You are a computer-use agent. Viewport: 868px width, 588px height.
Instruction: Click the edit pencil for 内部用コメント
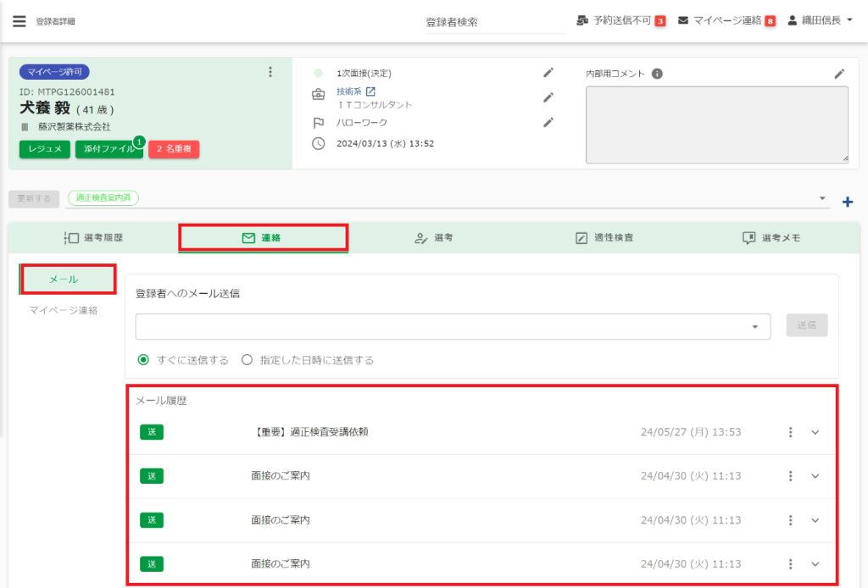coord(839,74)
